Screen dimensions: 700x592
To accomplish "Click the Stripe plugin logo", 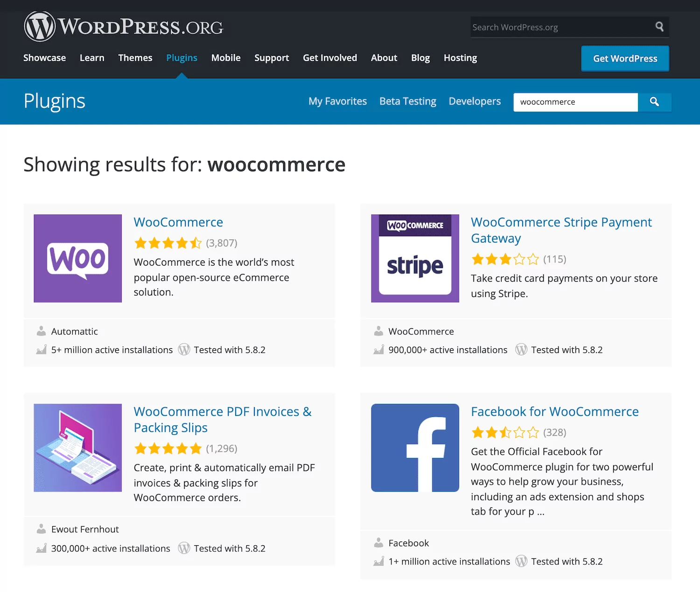I will click(414, 259).
